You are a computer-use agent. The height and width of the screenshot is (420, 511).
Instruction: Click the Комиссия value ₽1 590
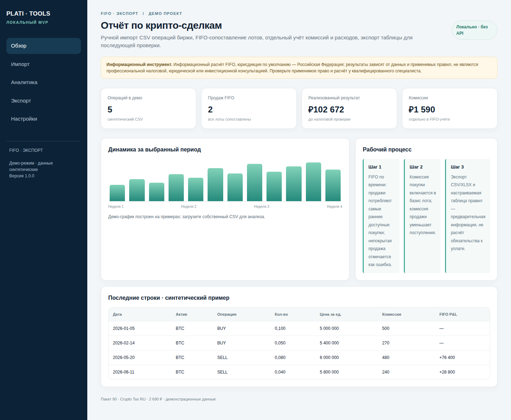click(422, 110)
